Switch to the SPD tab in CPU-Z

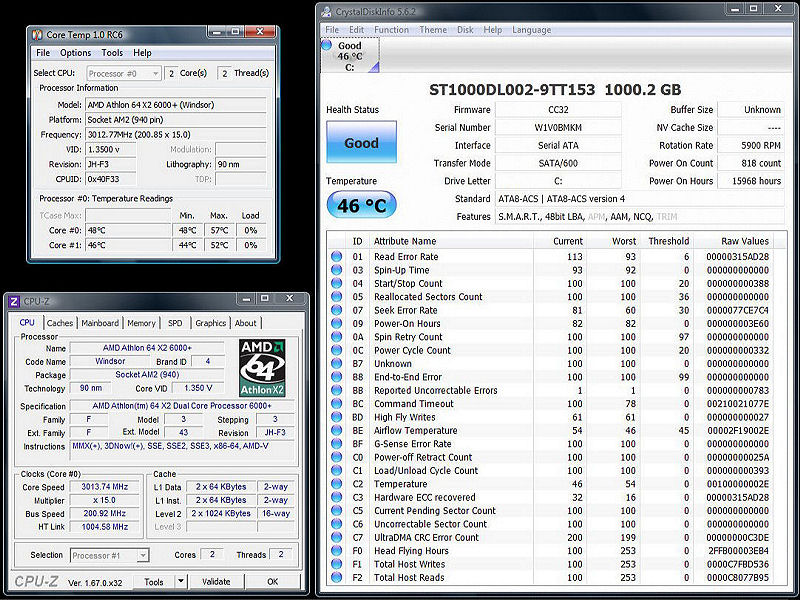(x=175, y=323)
